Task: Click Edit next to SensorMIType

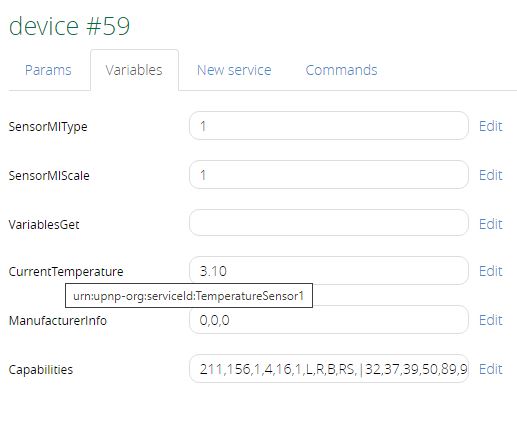Action: [490, 126]
